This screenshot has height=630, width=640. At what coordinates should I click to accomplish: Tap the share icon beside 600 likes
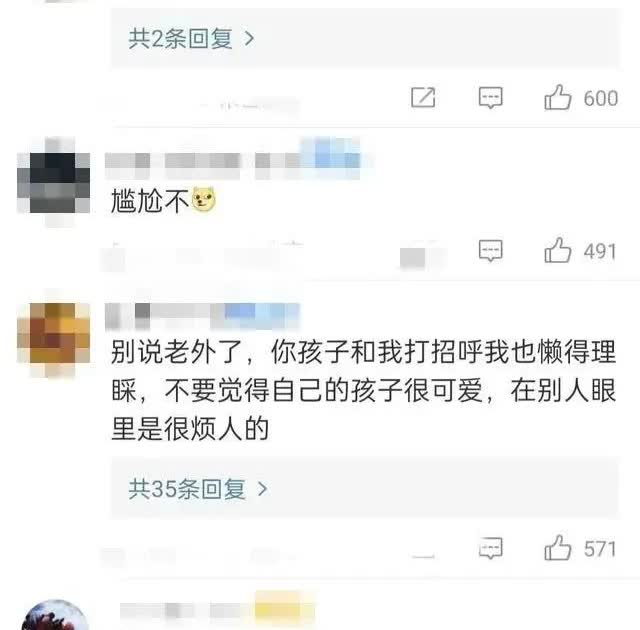click(423, 97)
